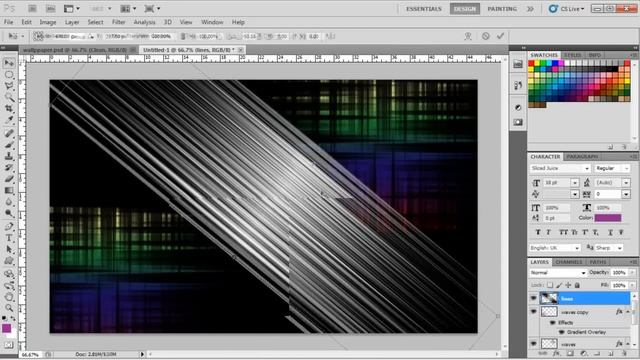Image resolution: width=640 pixels, height=360 pixels.
Task: Open the font style Regular dropdown
Action: point(626,168)
